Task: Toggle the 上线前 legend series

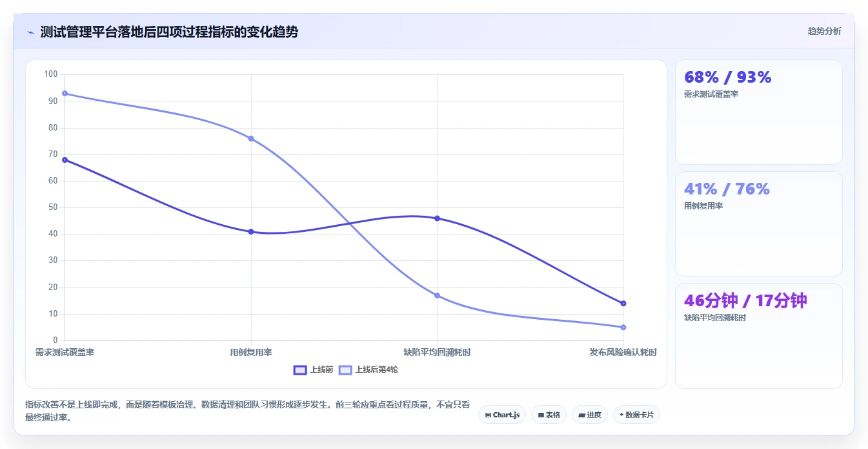Action: point(313,370)
